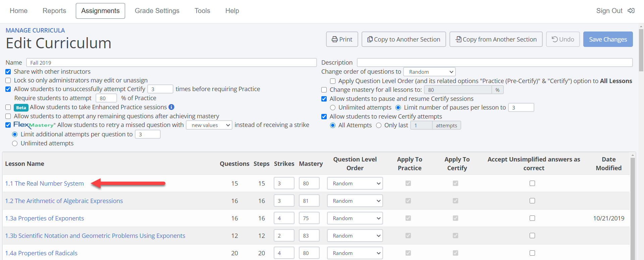Click the Copy from Another Section icon
Image resolution: width=644 pixels, height=260 pixels.
click(458, 40)
